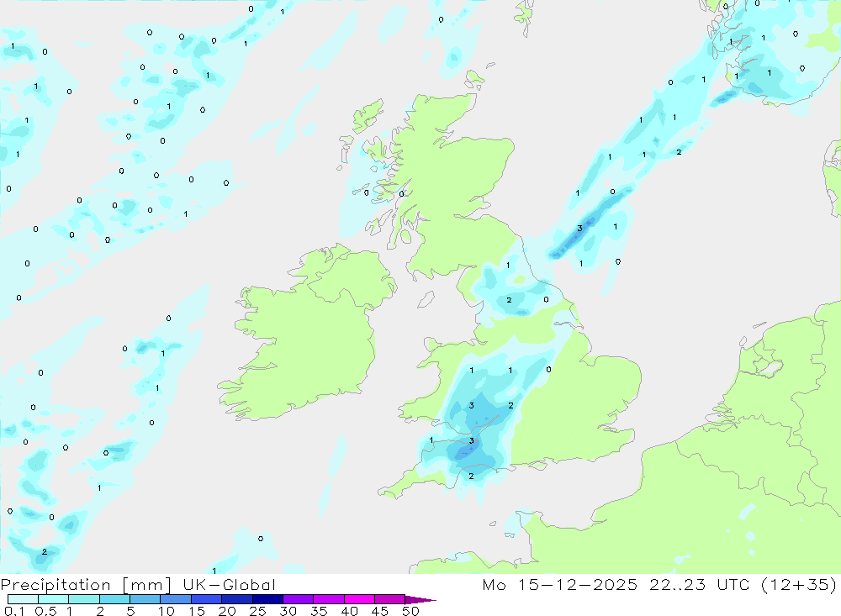Click the 30–35 mm purple legend swatch
The height and width of the screenshot is (616, 841).
[299, 599]
